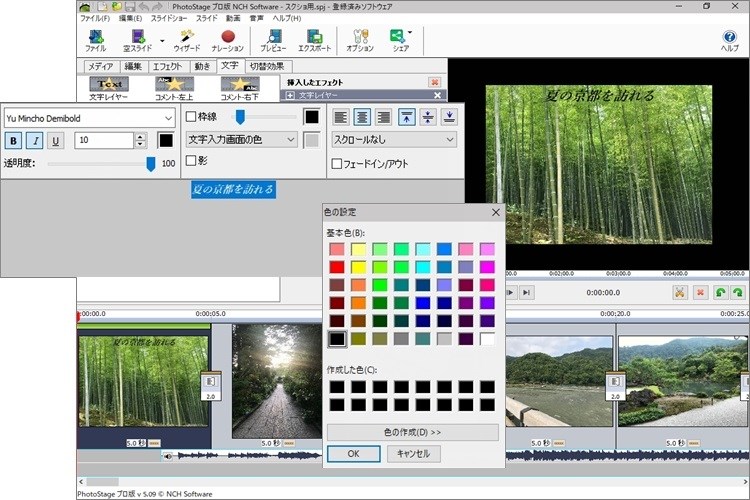The height and width of the screenshot is (500, 750).
Task: Click the エクスポート export icon
Action: pyautogui.click(x=314, y=41)
